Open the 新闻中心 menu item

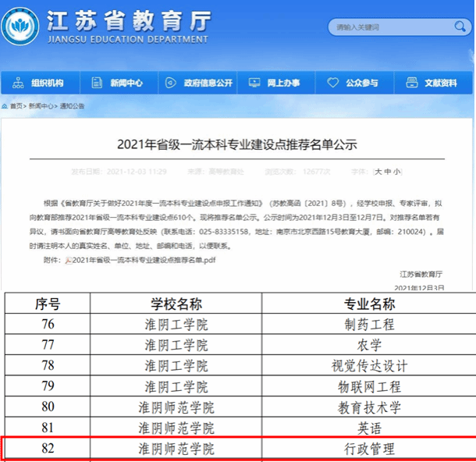[x=119, y=83]
